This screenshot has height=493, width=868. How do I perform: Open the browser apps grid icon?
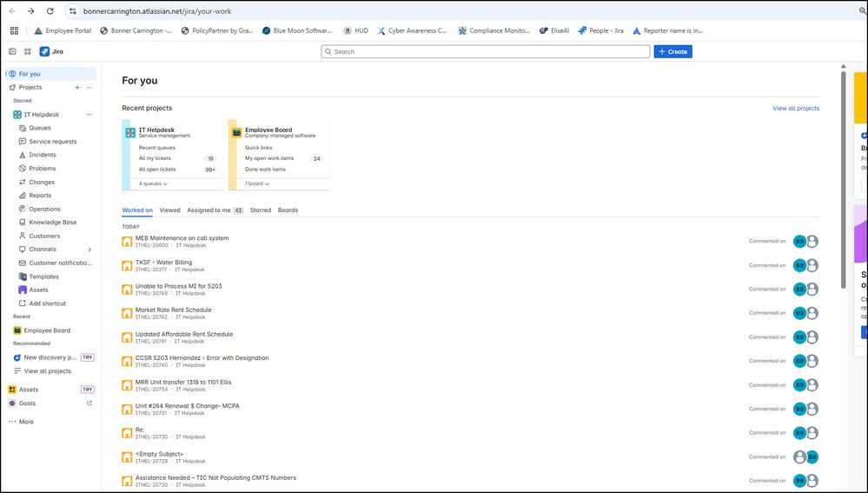click(15, 30)
